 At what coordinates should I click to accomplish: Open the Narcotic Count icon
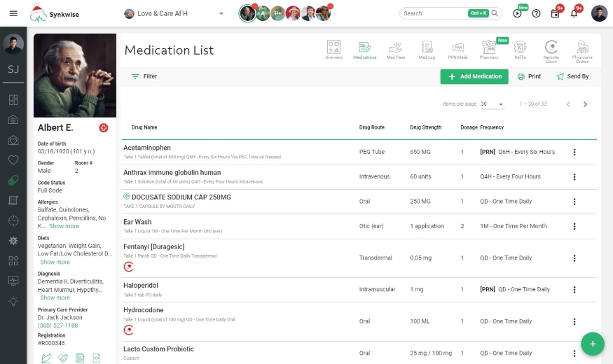click(551, 50)
